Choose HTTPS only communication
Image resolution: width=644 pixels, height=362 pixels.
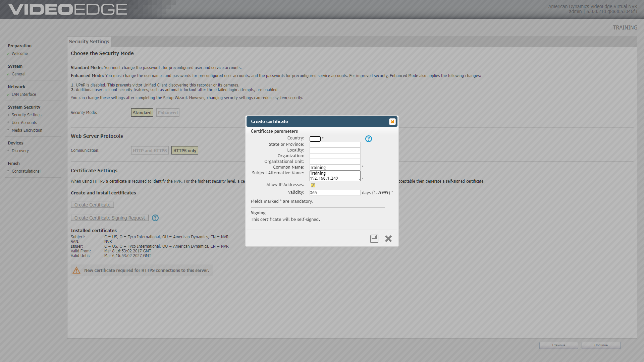pyautogui.click(x=185, y=150)
